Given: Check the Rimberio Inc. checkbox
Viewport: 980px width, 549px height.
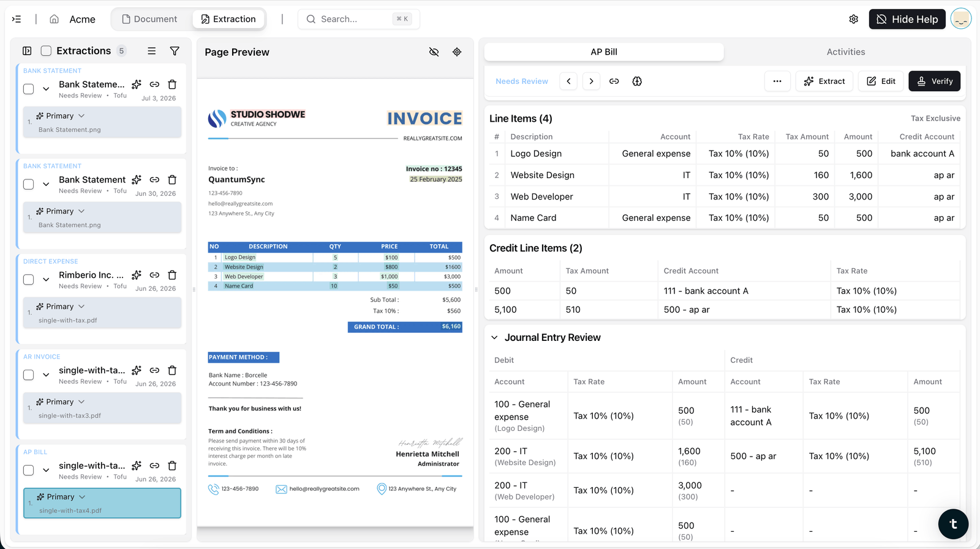Looking at the screenshot, I should point(28,280).
